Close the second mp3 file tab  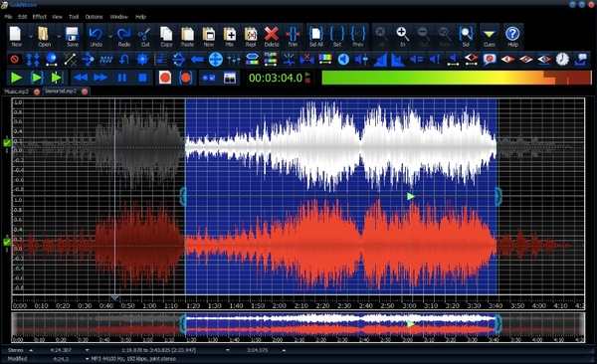tap(85, 91)
